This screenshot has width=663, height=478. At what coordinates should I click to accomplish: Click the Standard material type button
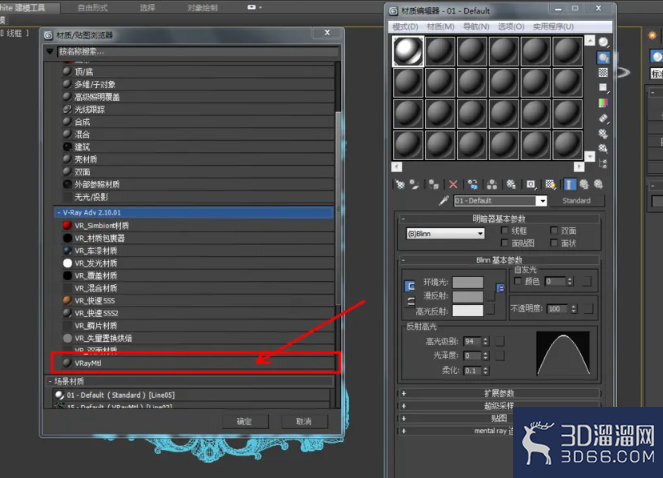click(576, 201)
